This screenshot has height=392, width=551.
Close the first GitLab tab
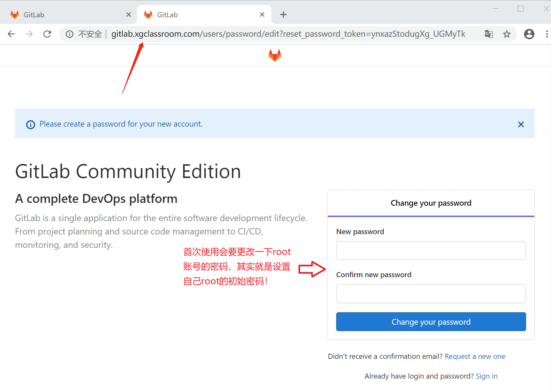click(x=129, y=14)
